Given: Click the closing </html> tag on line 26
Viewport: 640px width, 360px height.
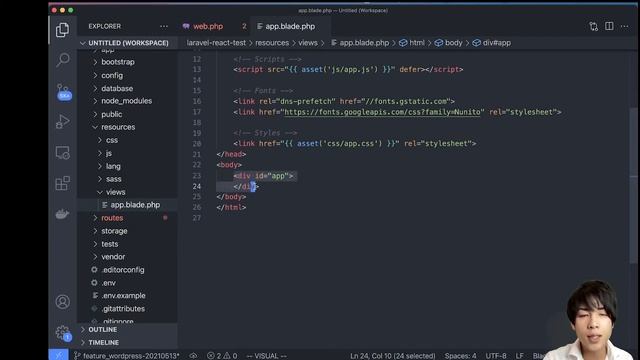Looking at the screenshot, I should [231, 207].
